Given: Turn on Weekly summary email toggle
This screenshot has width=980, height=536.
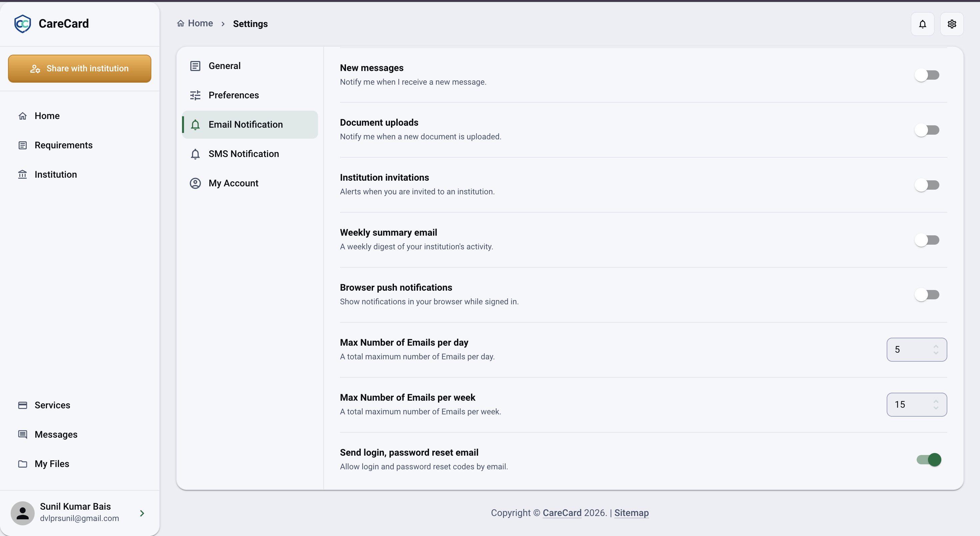Looking at the screenshot, I should click(x=927, y=240).
